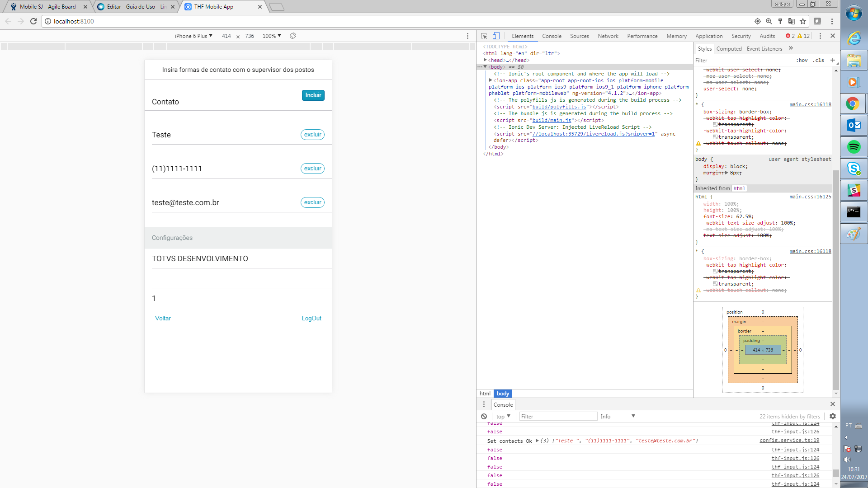Toggle the transparent tap-highlight color swatch

click(715, 137)
